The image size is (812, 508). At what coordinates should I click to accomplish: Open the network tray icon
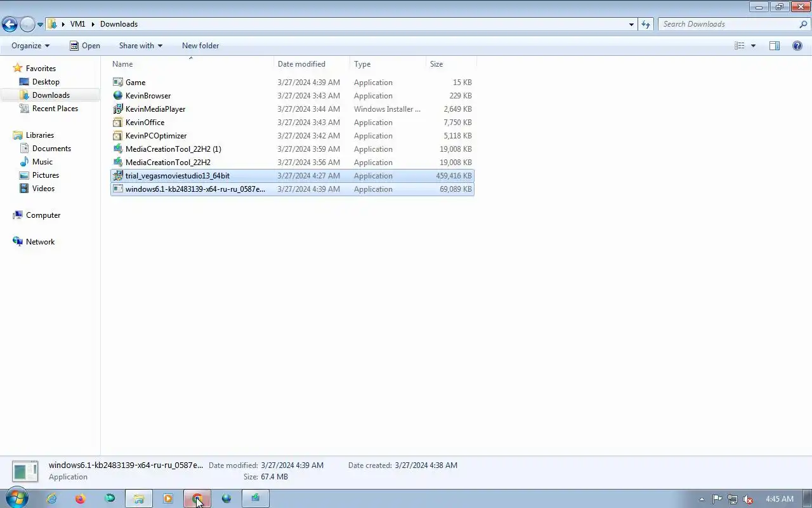coord(733,499)
